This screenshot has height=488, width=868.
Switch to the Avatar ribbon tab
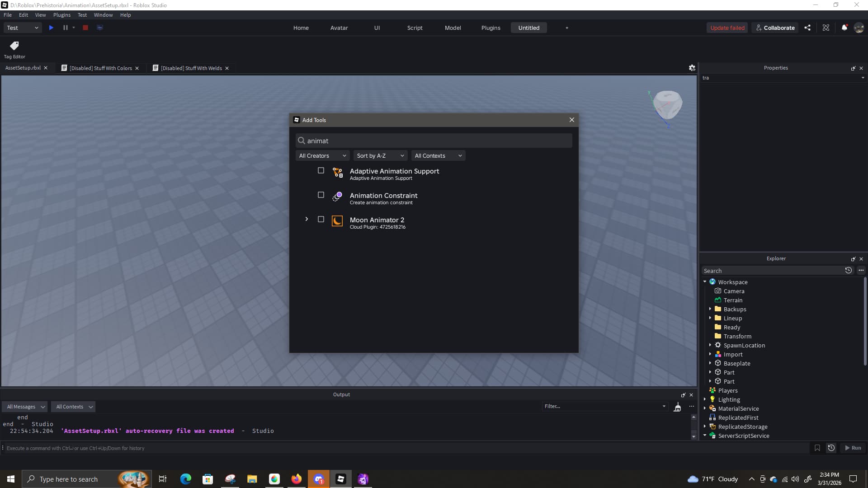coord(339,28)
